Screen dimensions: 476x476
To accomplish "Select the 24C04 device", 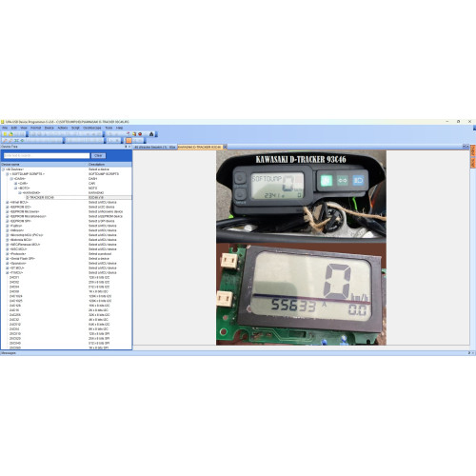I will (14, 287).
